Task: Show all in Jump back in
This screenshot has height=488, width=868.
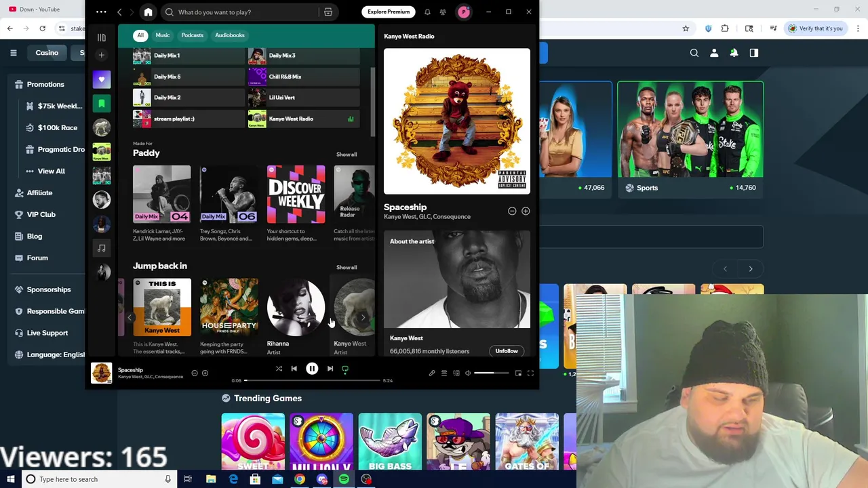Action: [347, 268]
